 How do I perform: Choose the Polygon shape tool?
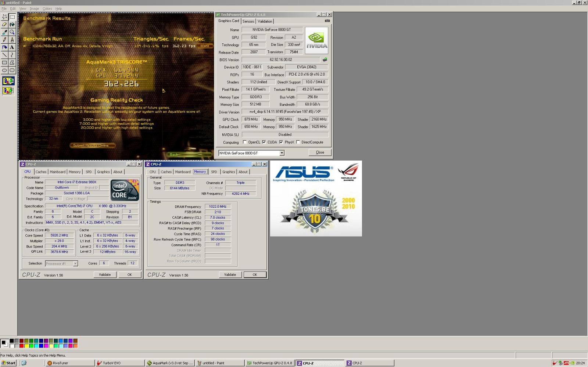point(12,63)
